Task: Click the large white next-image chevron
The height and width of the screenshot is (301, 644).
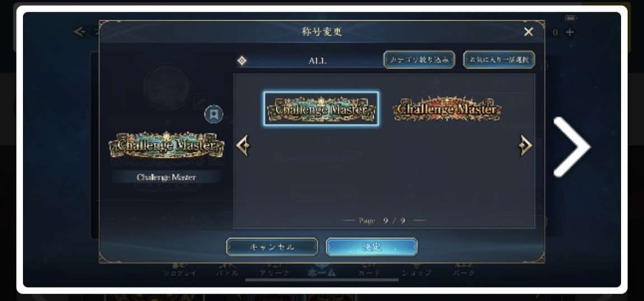Action: pos(572,147)
